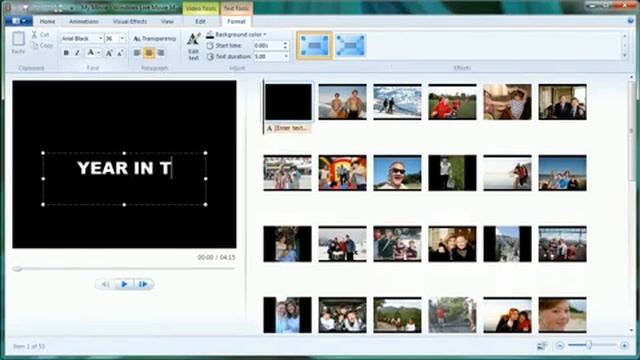The height and width of the screenshot is (360, 640).
Task: Click the Transparency icon
Action: point(137,39)
